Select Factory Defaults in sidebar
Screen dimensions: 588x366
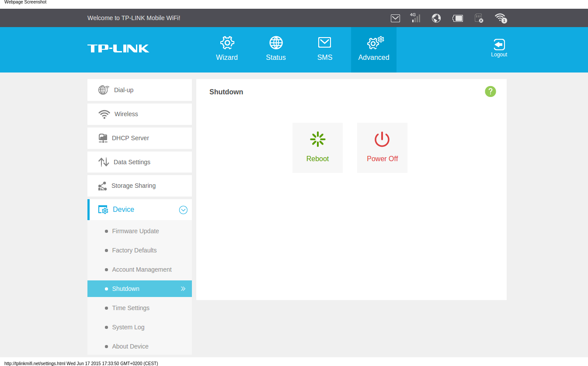click(x=134, y=250)
